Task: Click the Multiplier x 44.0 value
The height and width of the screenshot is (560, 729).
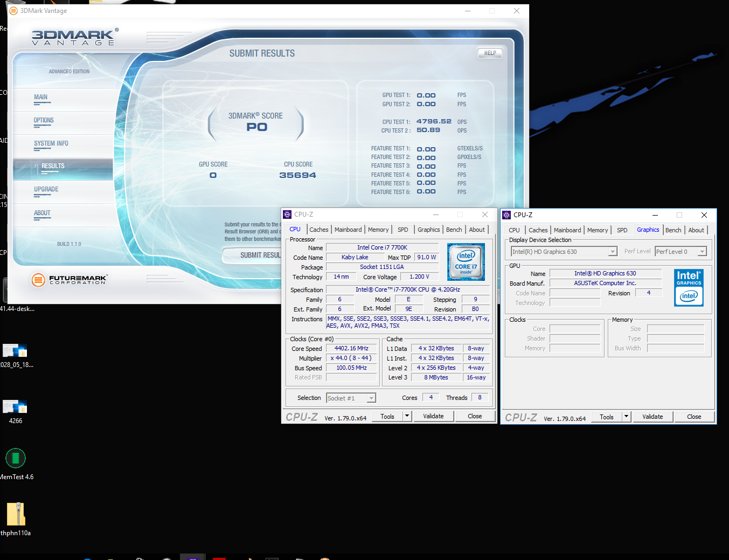Action: (351, 358)
